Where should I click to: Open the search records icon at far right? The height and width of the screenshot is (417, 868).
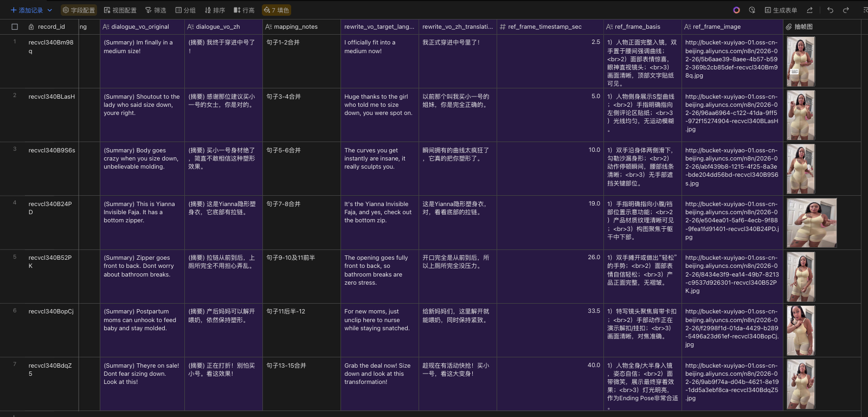point(864,10)
